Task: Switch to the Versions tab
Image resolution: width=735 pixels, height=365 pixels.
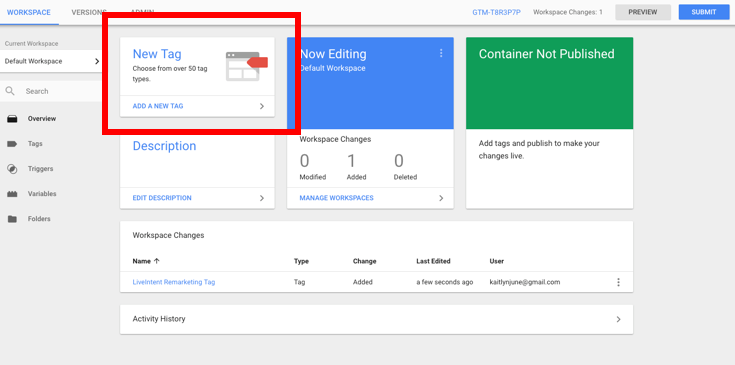Action: [89, 12]
